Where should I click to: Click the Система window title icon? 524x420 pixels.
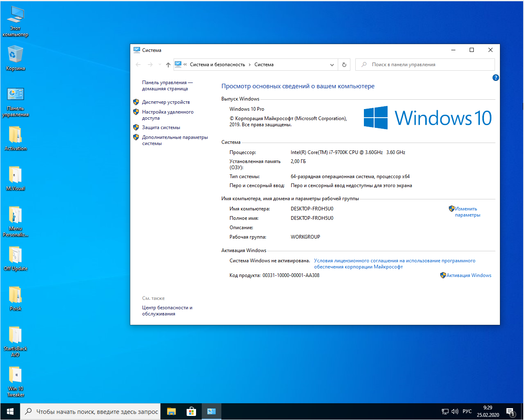point(137,50)
